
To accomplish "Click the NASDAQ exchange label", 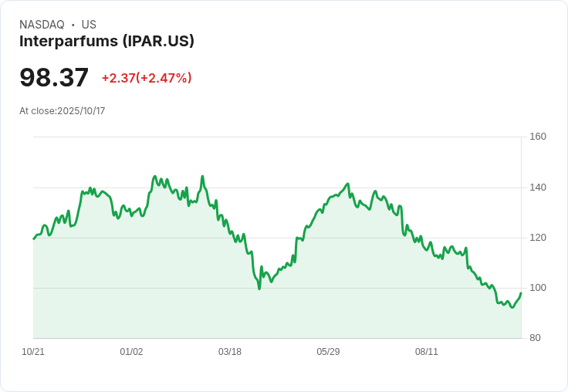I will point(42,25).
